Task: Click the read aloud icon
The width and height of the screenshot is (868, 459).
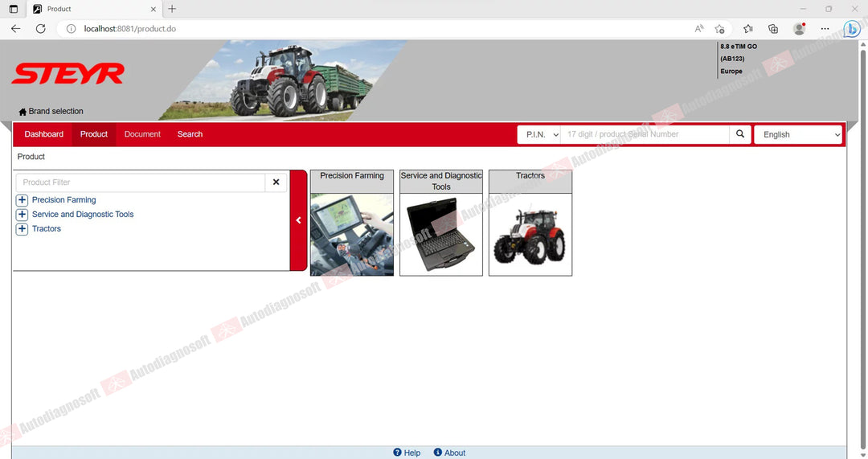Action: (699, 29)
